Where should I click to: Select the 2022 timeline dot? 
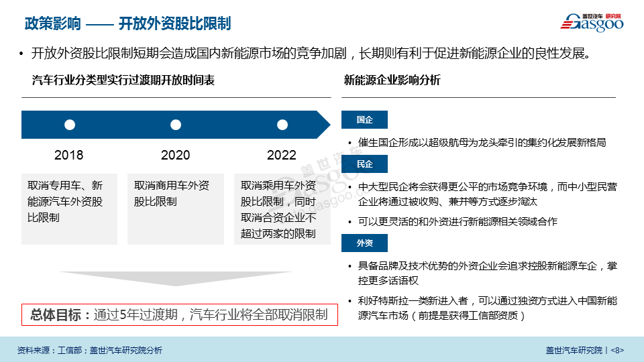(282, 125)
